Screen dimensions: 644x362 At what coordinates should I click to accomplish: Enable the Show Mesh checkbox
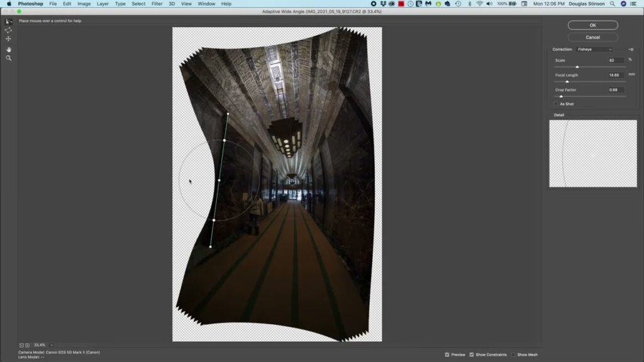[x=513, y=354]
